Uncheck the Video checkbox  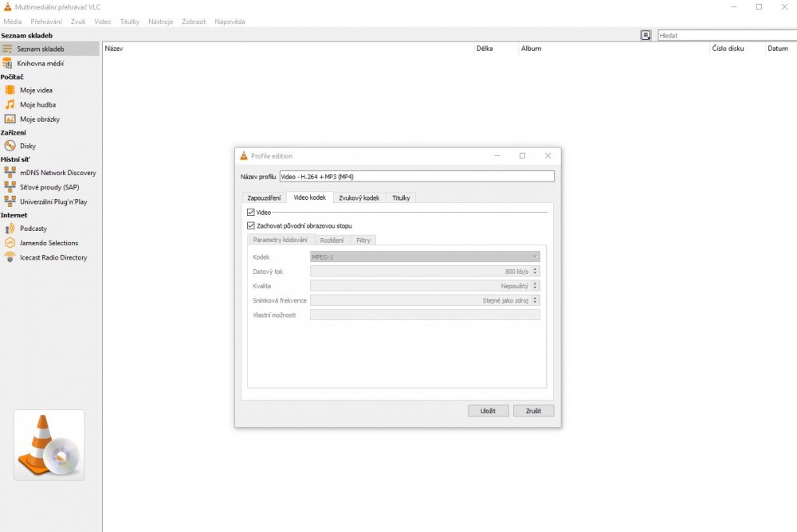point(251,213)
